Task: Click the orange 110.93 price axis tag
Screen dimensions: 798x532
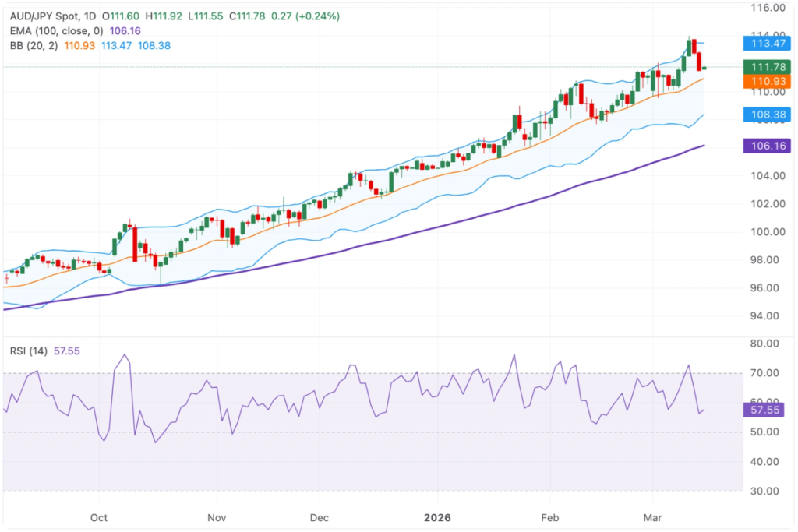Action: point(767,81)
